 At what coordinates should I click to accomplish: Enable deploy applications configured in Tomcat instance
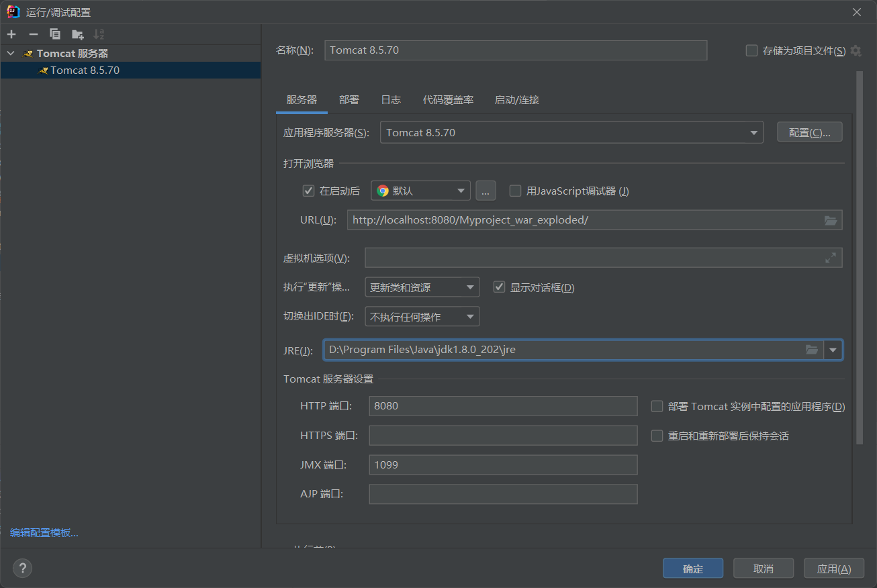click(657, 406)
